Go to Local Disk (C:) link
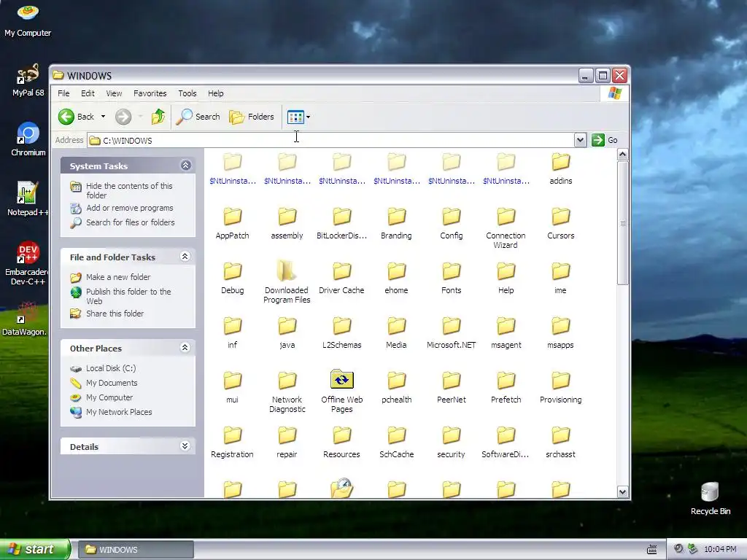This screenshot has width=747, height=560. 111,368
